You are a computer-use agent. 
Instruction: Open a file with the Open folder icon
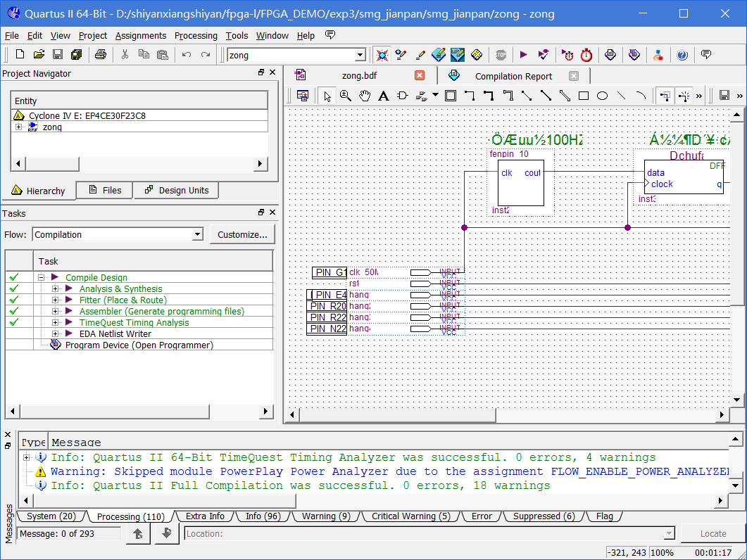(x=39, y=55)
